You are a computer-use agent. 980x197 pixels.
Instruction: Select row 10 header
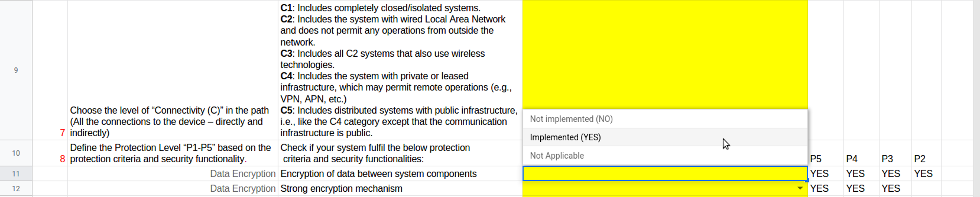16,153
